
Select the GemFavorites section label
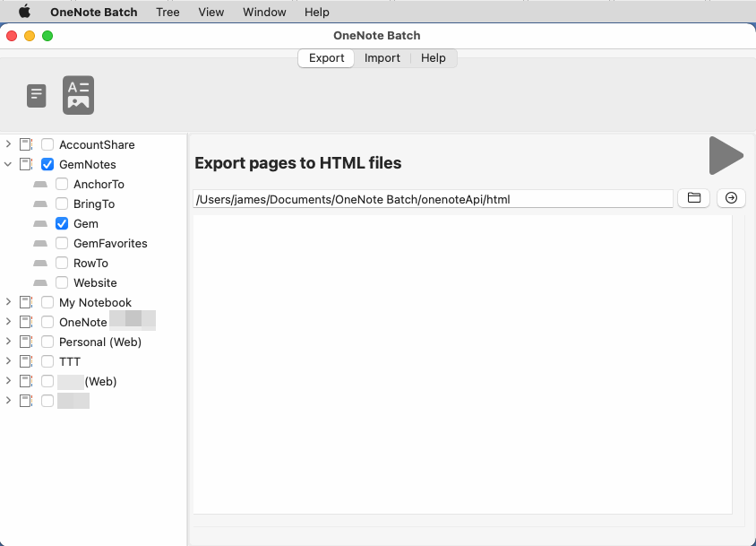(x=110, y=243)
